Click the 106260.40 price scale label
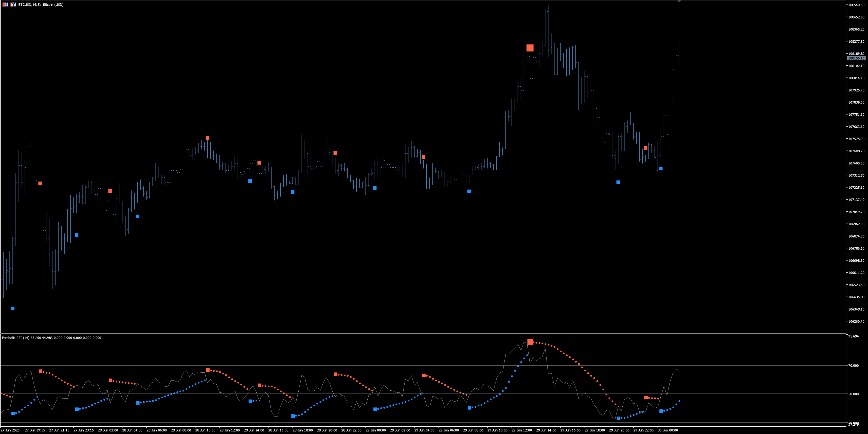The width and height of the screenshot is (868, 434). click(x=856, y=321)
